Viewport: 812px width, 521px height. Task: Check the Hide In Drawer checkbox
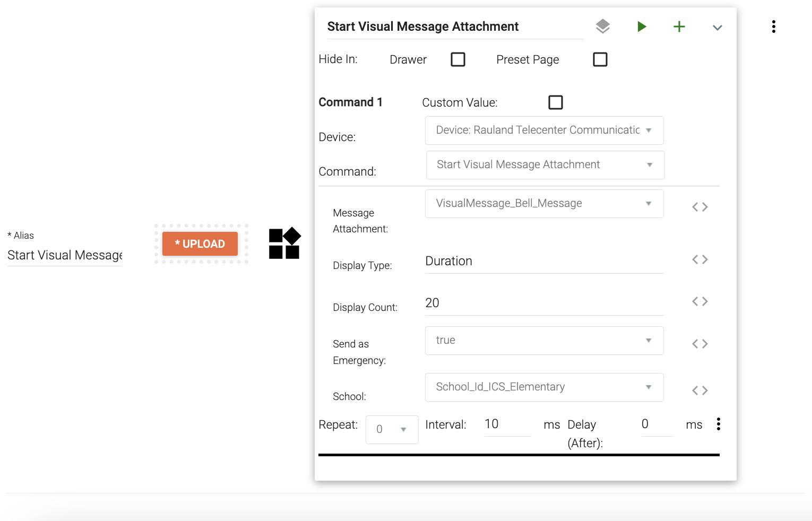pos(458,59)
